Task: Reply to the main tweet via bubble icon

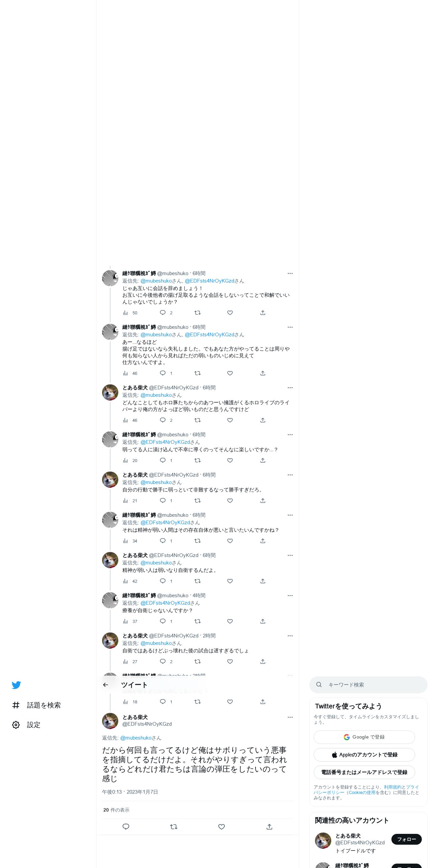Action: coord(126,827)
